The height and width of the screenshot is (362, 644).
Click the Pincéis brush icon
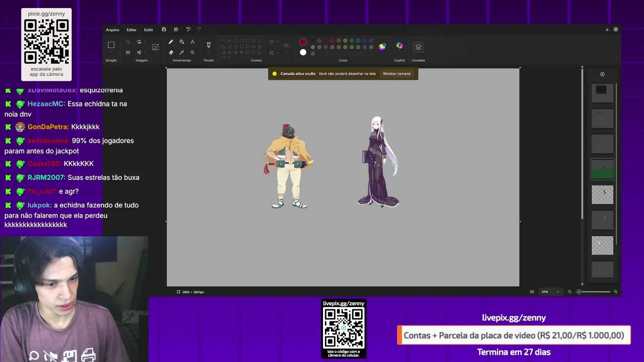(x=208, y=45)
